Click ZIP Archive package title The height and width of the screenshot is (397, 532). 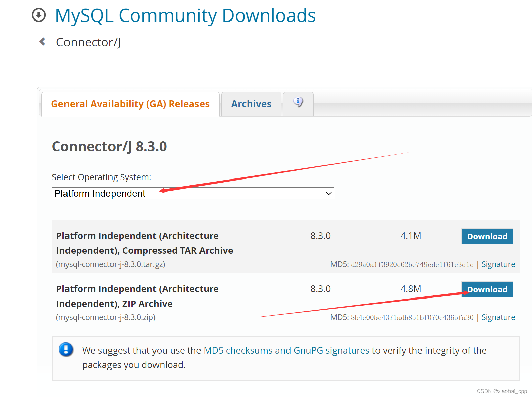point(137,296)
